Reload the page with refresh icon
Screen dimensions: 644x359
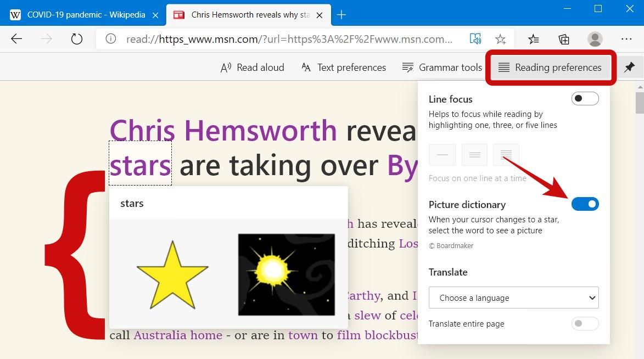pos(76,39)
